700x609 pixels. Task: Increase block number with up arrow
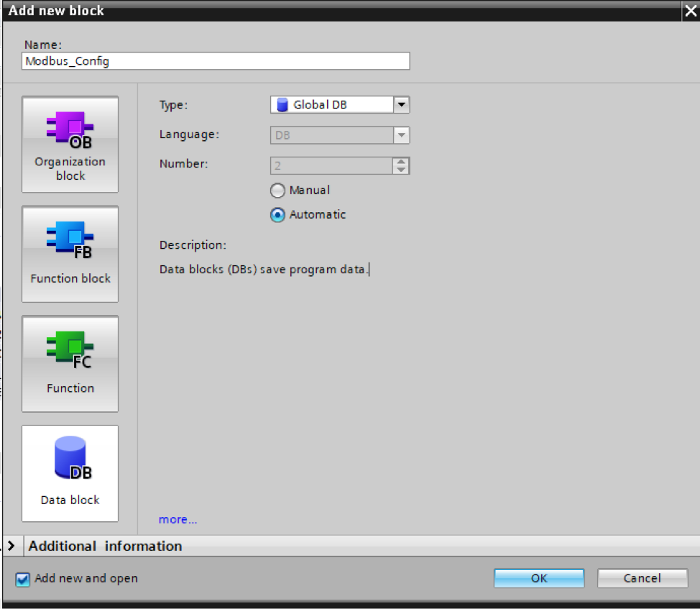point(401,162)
